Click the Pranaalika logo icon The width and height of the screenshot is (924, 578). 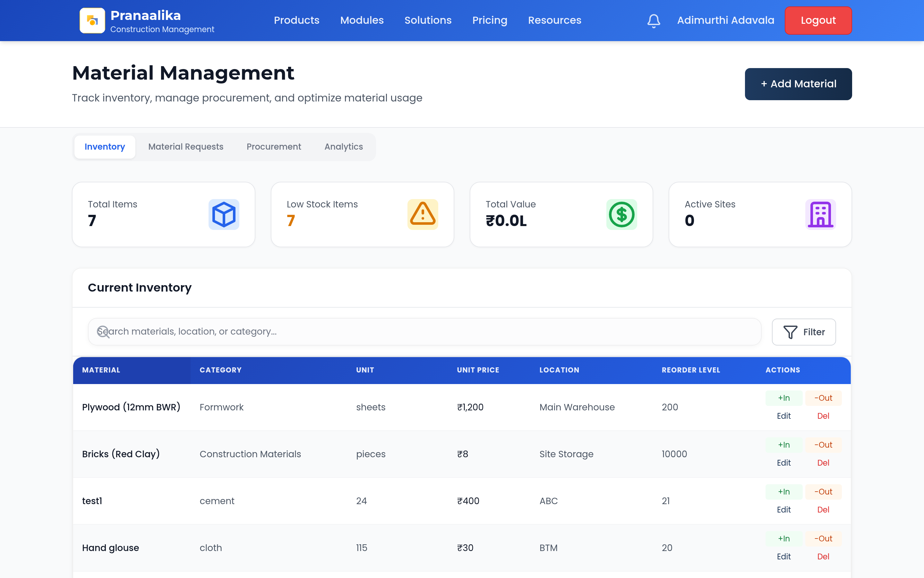click(92, 20)
